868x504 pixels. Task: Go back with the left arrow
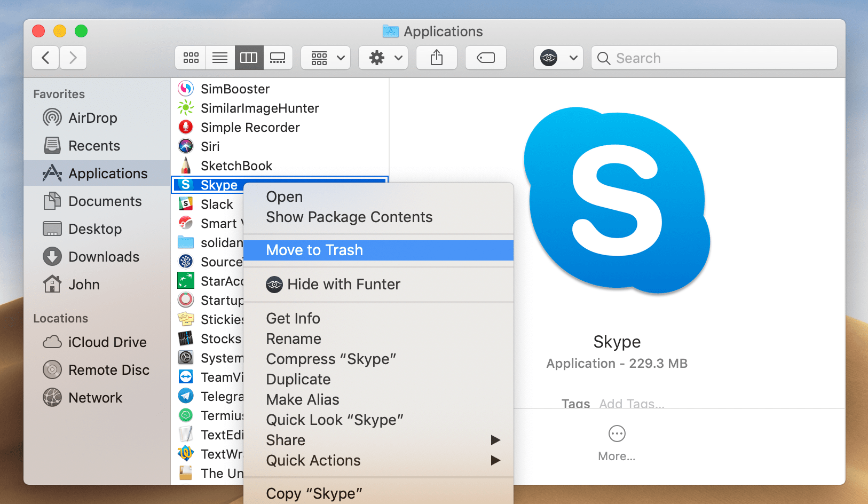pos(46,58)
